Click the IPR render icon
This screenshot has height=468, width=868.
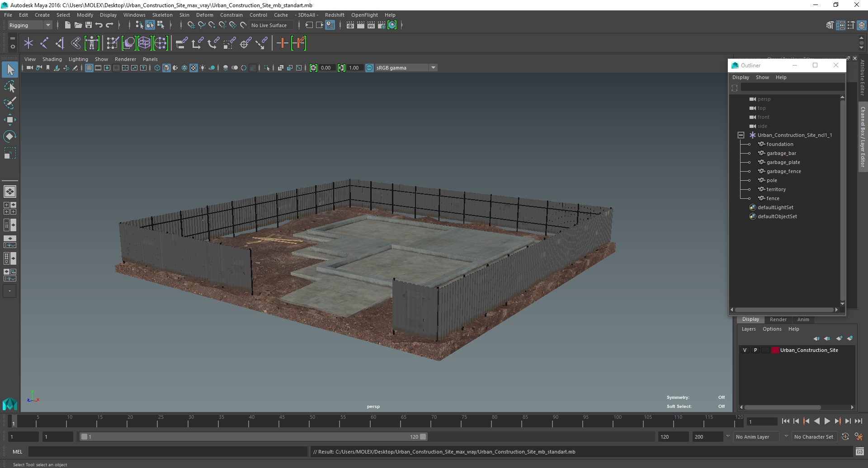(x=371, y=25)
